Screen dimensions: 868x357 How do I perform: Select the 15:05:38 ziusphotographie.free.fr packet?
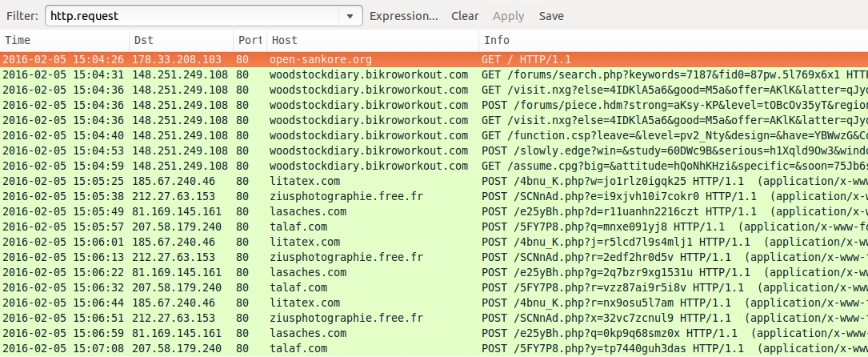click(x=434, y=196)
